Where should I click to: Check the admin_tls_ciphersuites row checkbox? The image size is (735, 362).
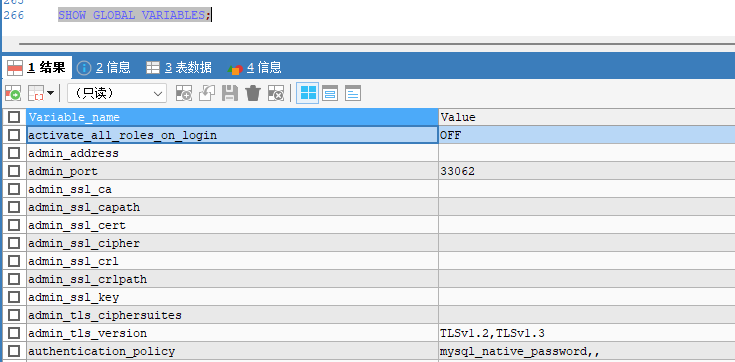(x=14, y=315)
